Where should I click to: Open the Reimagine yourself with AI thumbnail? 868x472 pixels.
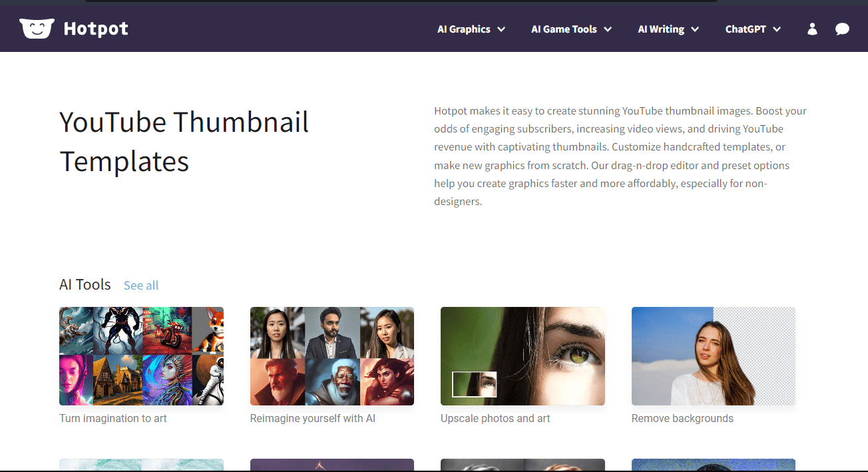coord(332,356)
